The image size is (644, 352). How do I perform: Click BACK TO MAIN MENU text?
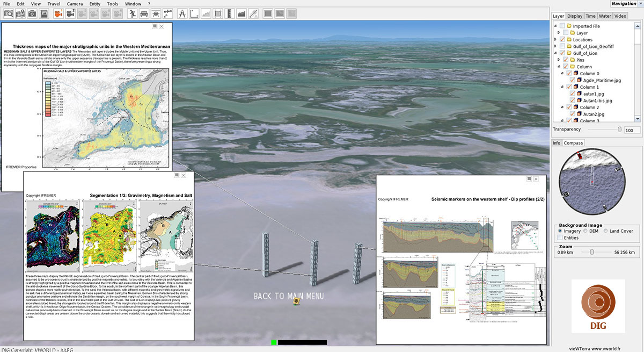[x=288, y=296]
